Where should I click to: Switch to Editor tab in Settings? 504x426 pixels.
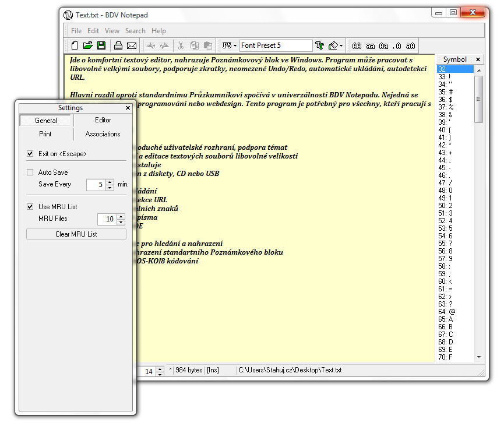(x=103, y=120)
